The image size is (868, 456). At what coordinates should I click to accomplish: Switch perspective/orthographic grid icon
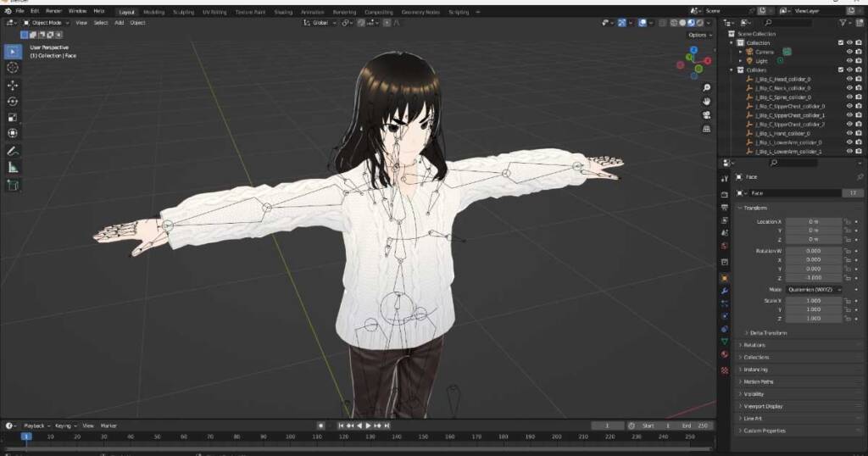[707, 129]
